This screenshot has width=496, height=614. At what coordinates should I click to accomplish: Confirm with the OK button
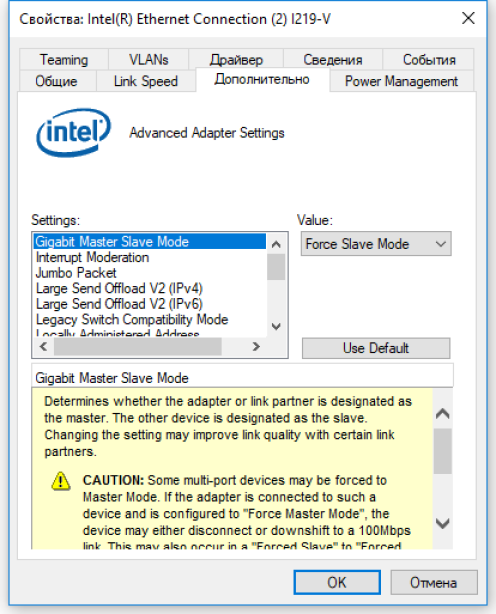[x=337, y=582]
